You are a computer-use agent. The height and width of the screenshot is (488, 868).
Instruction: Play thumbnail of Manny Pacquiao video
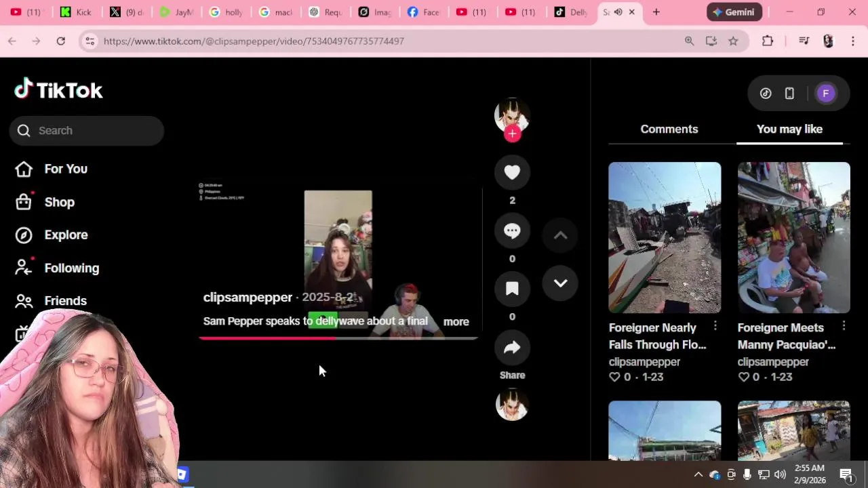pyautogui.click(x=793, y=237)
